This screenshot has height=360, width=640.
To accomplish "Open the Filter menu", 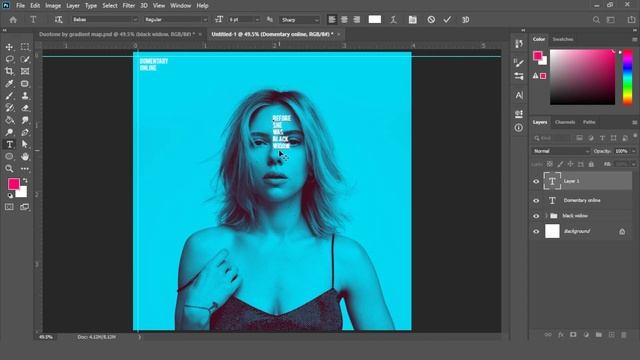I will [x=129, y=6].
